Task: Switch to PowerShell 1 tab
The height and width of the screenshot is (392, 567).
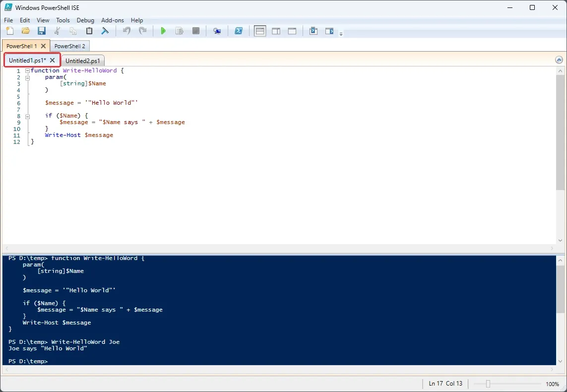Action: 21,46
